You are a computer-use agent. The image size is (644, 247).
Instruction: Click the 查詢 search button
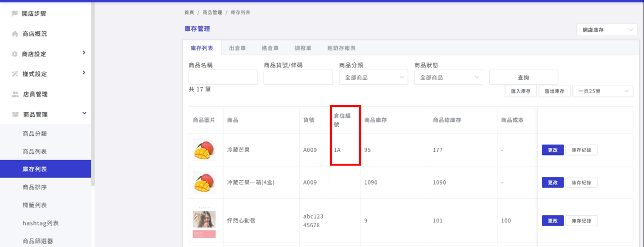click(x=524, y=77)
